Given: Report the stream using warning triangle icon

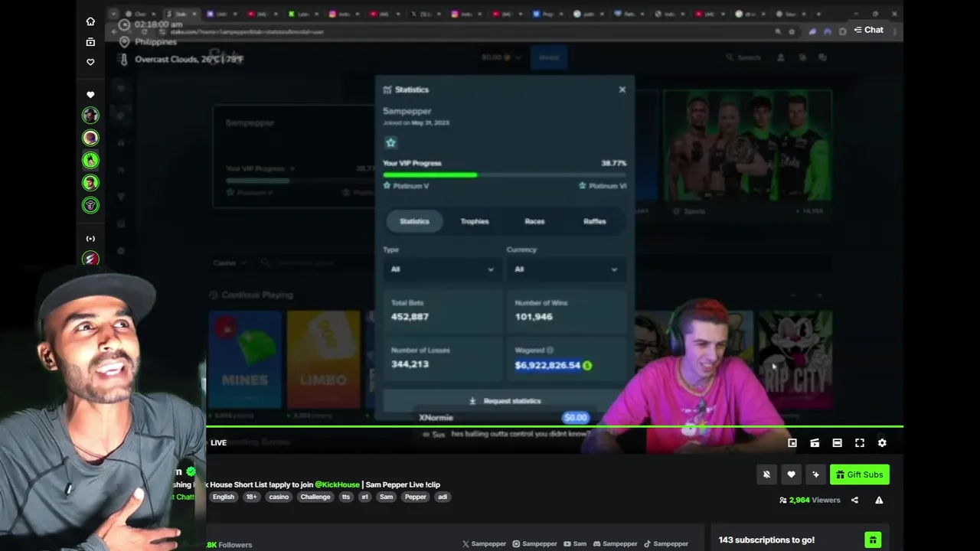Looking at the screenshot, I should (x=879, y=500).
